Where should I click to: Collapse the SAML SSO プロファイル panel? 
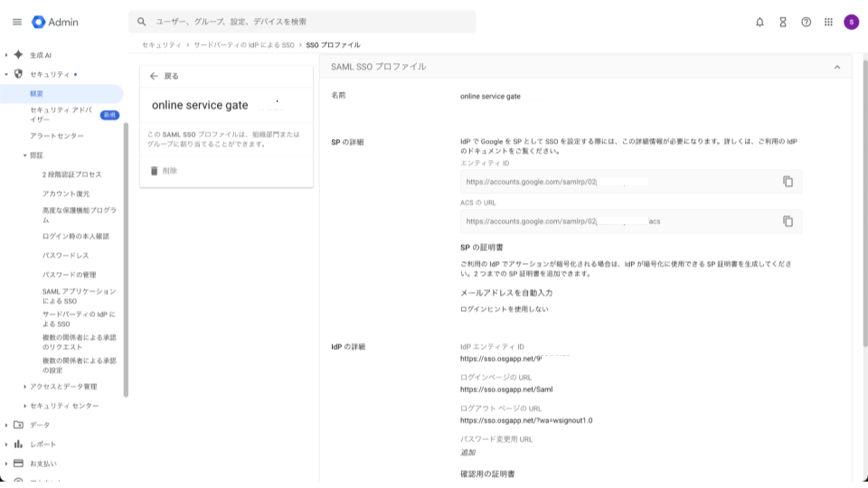tap(836, 67)
